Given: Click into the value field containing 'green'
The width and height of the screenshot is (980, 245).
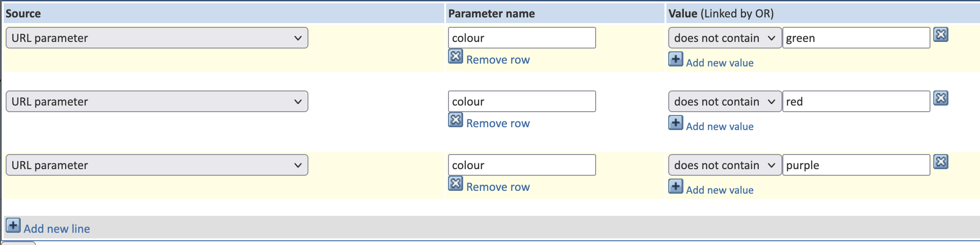Looking at the screenshot, I should (856, 38).
